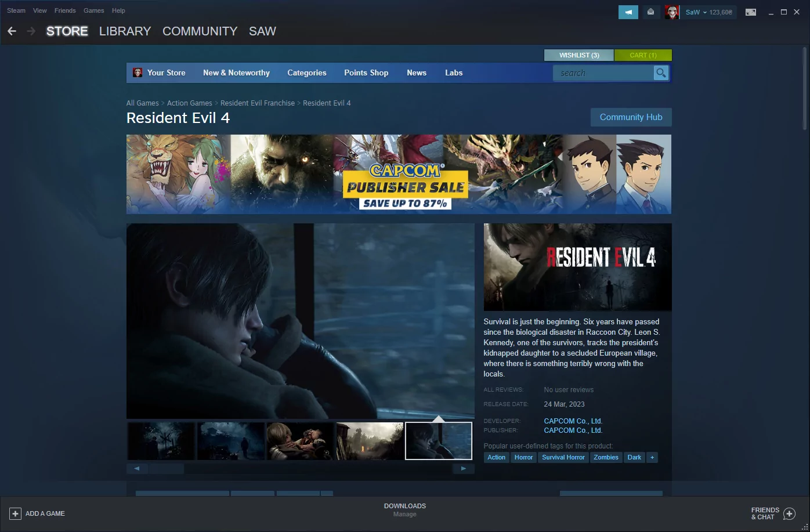
Task: Switch to Big Picture mode icon
Action: pos(751,12)
